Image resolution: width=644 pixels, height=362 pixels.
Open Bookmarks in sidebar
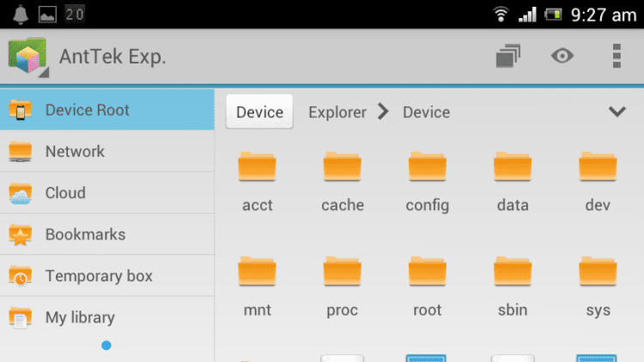coord(106,234)
